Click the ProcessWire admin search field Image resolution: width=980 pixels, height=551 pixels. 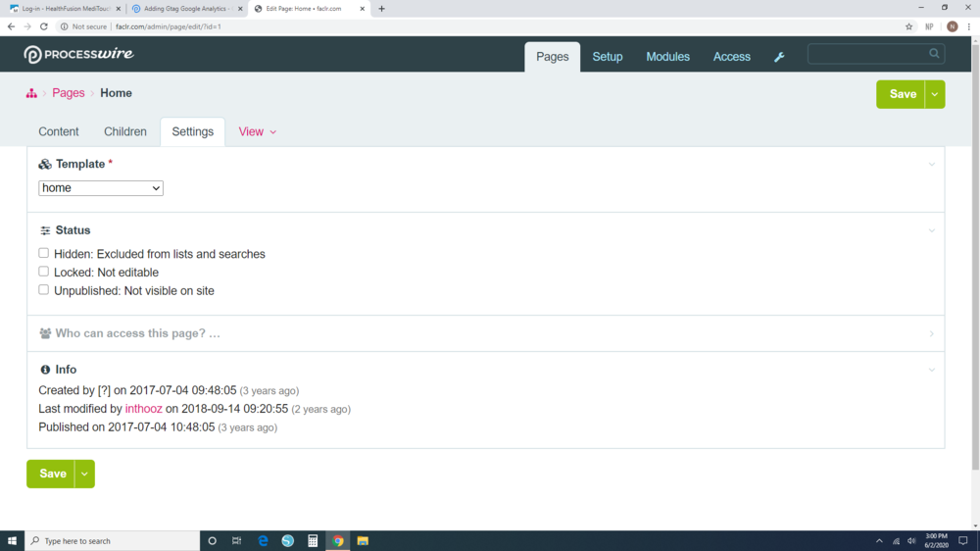867,54
